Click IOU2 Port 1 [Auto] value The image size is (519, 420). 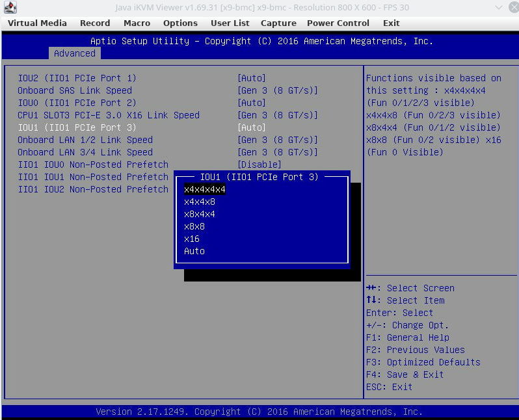pos(252,78)
